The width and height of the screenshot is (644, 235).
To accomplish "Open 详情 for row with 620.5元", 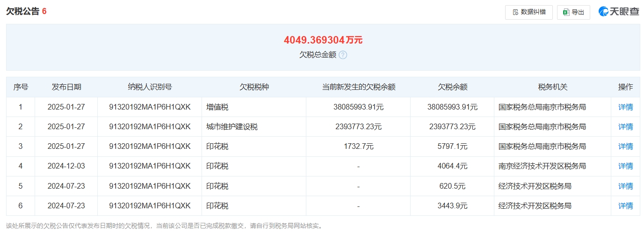I will [x=625, y=186].
